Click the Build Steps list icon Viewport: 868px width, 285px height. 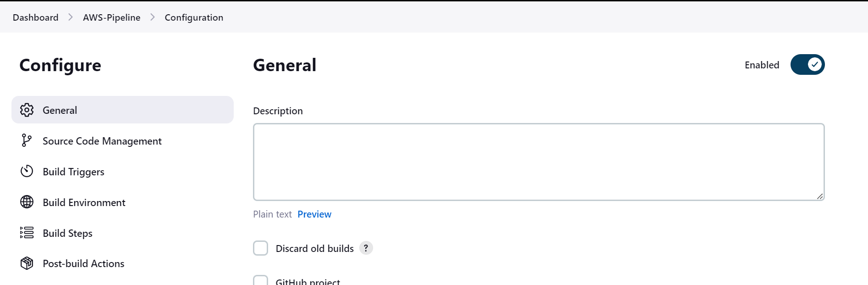point(27,233)
